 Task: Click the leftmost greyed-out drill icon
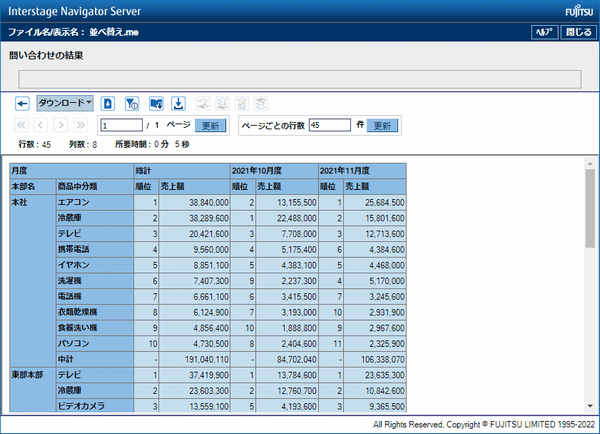coord(203,103)
